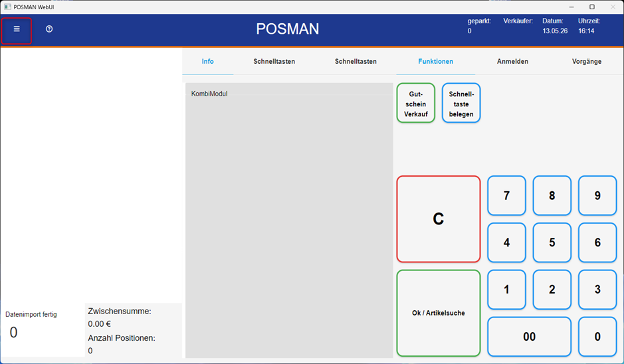
Task: Clear input with the red C button
Action: coord(439,219)
